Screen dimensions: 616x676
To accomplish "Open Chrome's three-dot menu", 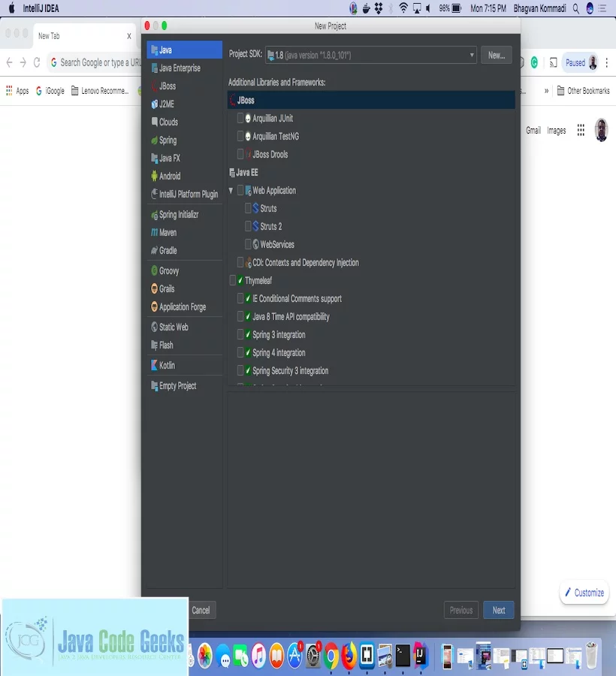I will 606,63.
